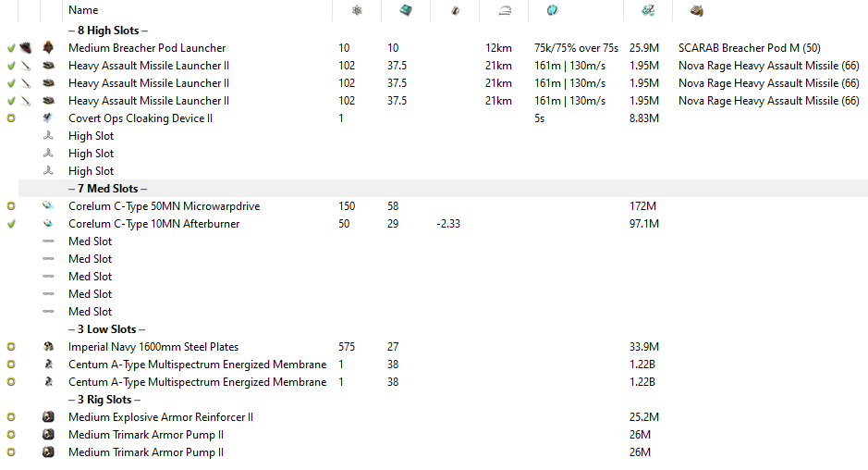Click the '5s' value in cloaking device row

(539, 118)
